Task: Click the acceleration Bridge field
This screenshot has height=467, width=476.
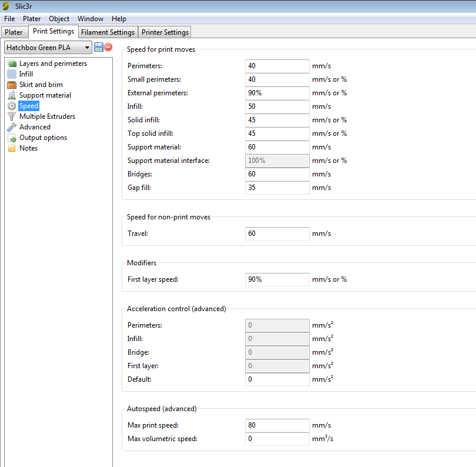Action: [277, 352]
